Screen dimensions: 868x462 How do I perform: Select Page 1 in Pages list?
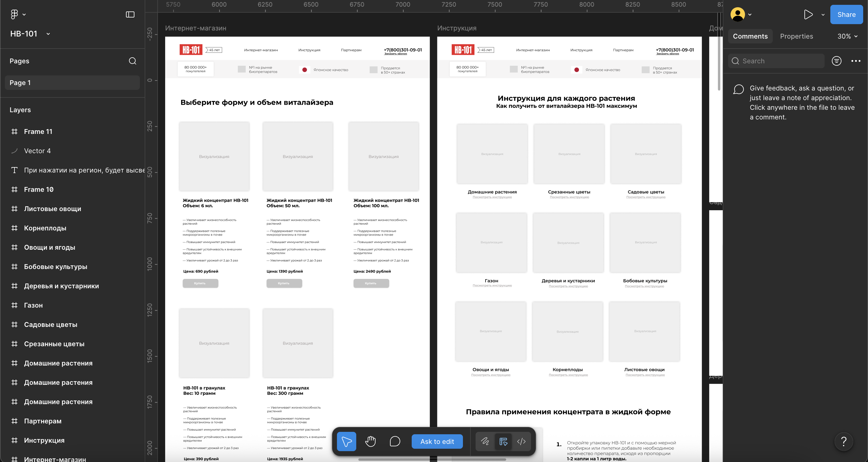(72, 83)
